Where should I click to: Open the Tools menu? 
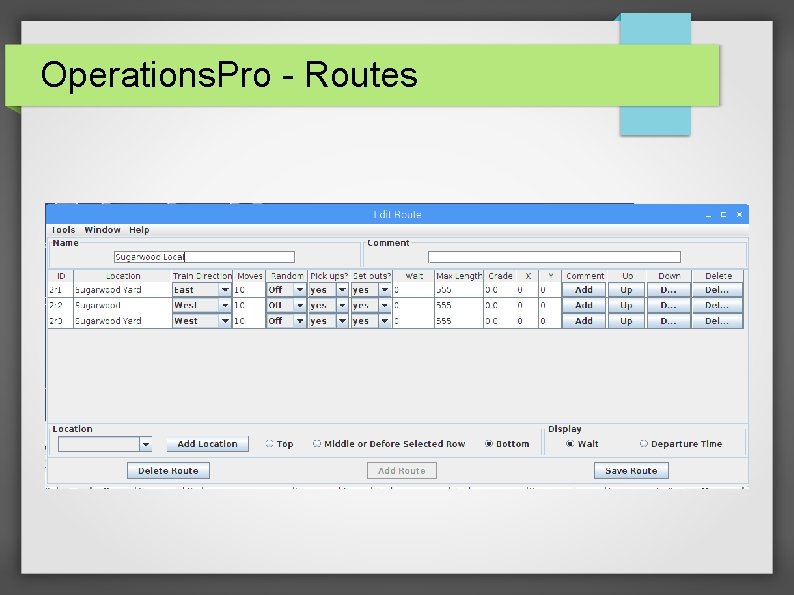pyautogui.click(x=63, y=230)
